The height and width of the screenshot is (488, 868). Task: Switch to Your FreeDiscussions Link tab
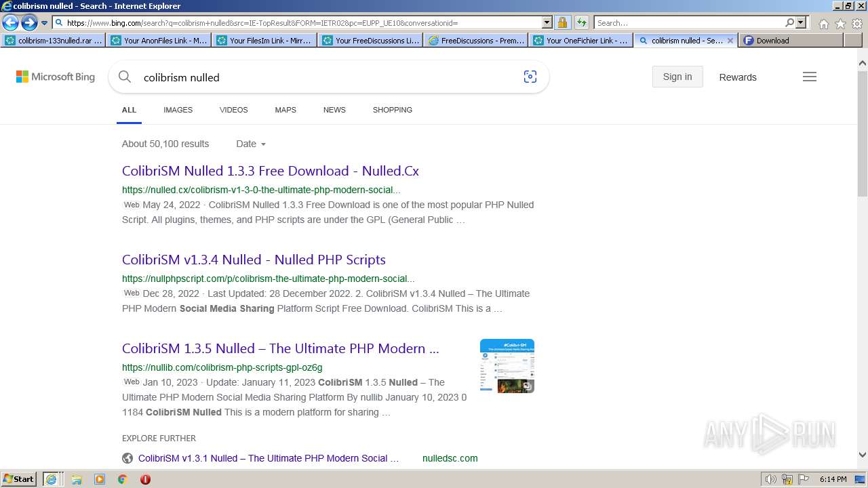pyautogui.click(x=370, y=41)
